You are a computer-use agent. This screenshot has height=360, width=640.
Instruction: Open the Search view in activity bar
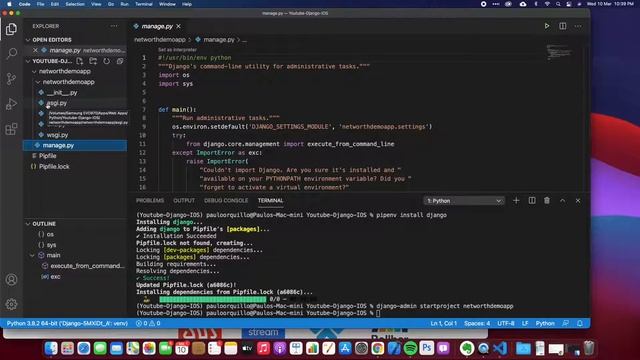coord(11,53)
